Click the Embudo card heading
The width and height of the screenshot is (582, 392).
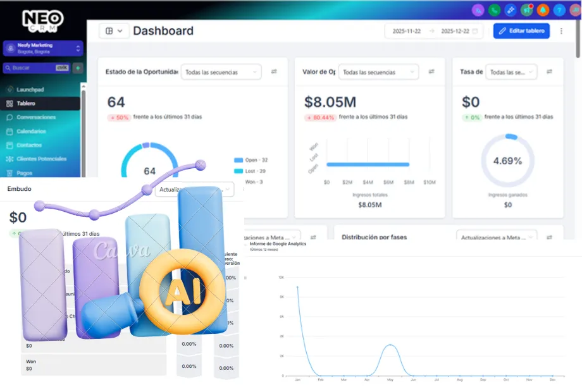click(20, 189)
